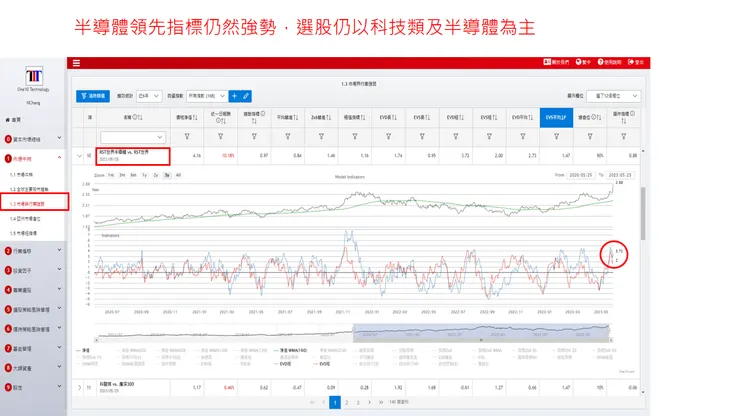Viewport: 740px width, 416px height.
Task: Expand sidebar section 2 chevron
Action: pos(59,250)
